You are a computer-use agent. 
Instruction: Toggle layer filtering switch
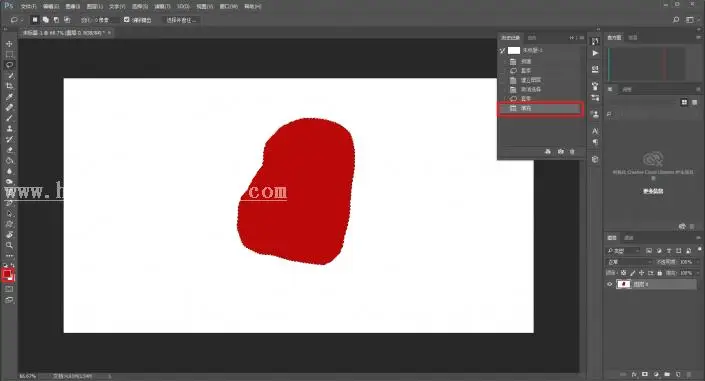pos(700,249)
